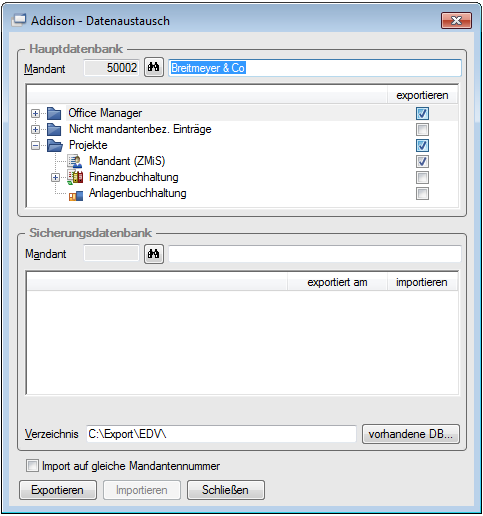Expand the Finanzbuchhaltung tree node
The height and width of the screenshot is (516, 483).
coord(55,177)
